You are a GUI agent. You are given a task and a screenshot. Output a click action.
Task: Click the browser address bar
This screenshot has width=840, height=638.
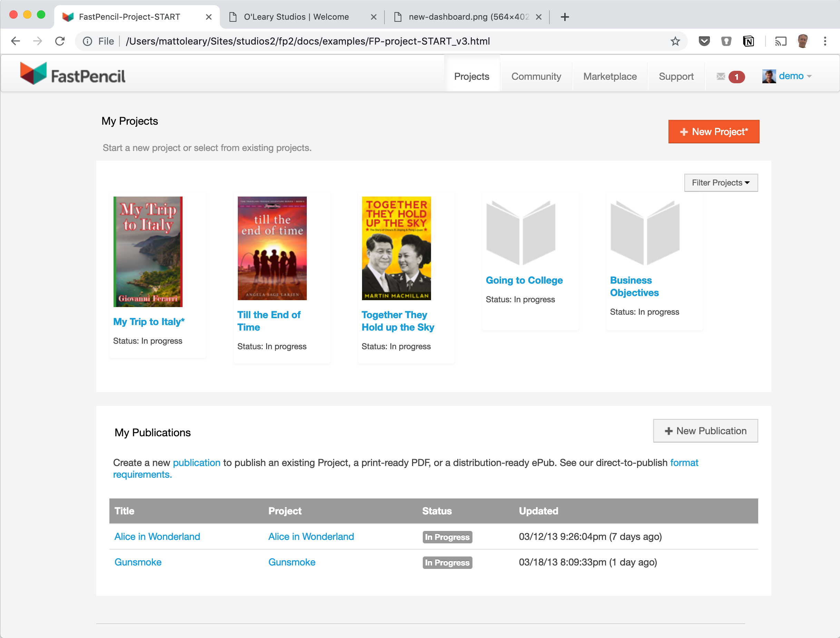(380, 41)
